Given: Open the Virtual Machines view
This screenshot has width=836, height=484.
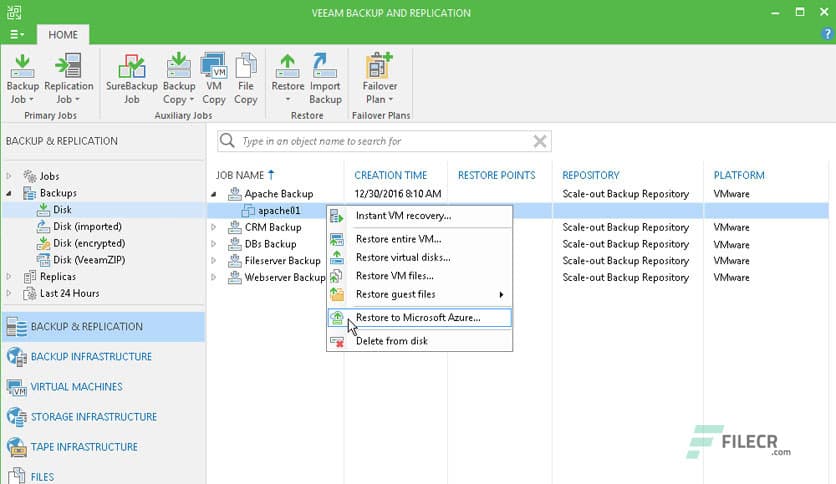Looking at the screenshot, I should (103, 387).
